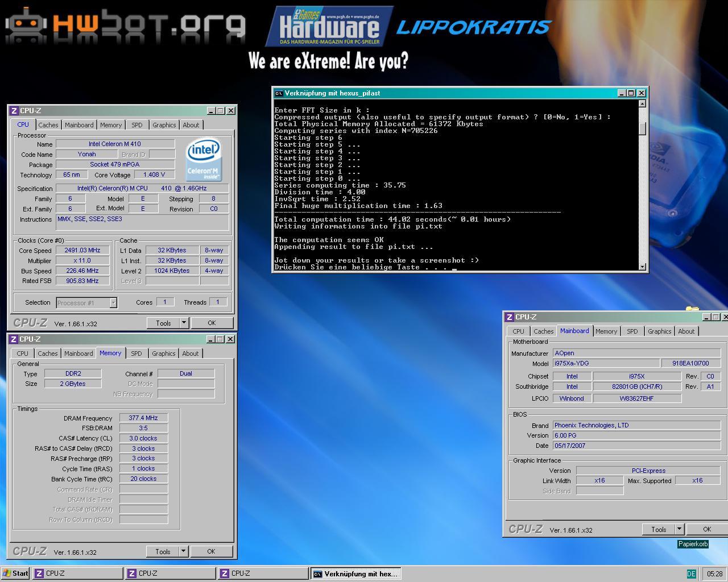Click the CPU-Z title icon in the Memory window
Viewport: 728px width, 582px height.
coord(14,339)
